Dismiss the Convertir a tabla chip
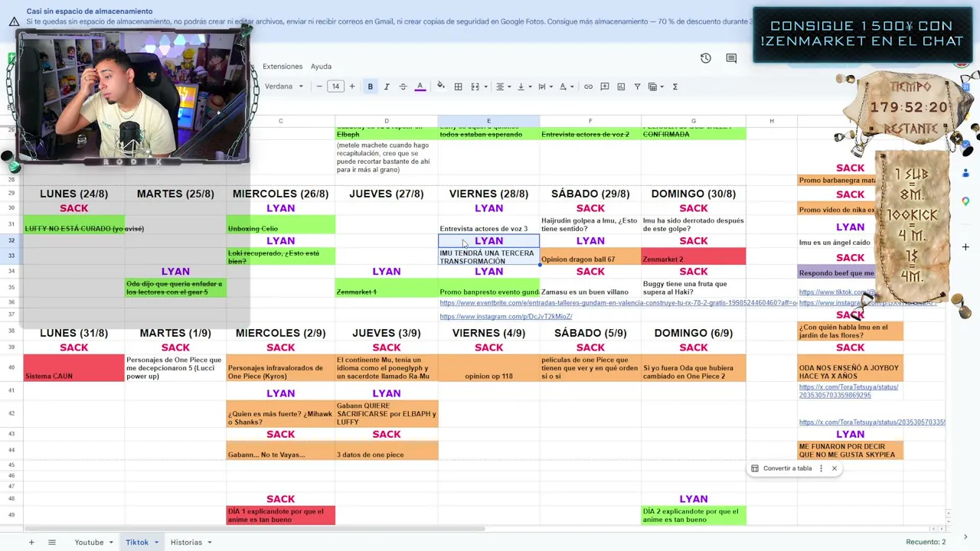 (x=835, y=468)
